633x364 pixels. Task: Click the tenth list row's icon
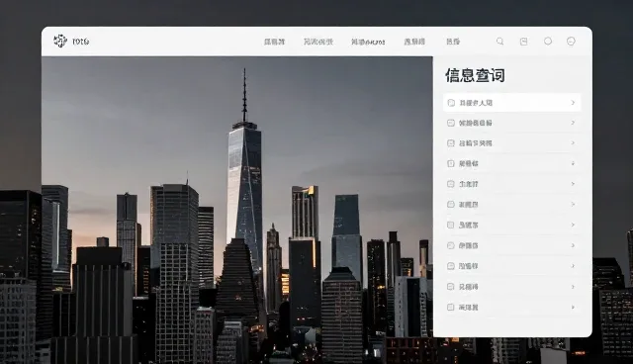451,287
